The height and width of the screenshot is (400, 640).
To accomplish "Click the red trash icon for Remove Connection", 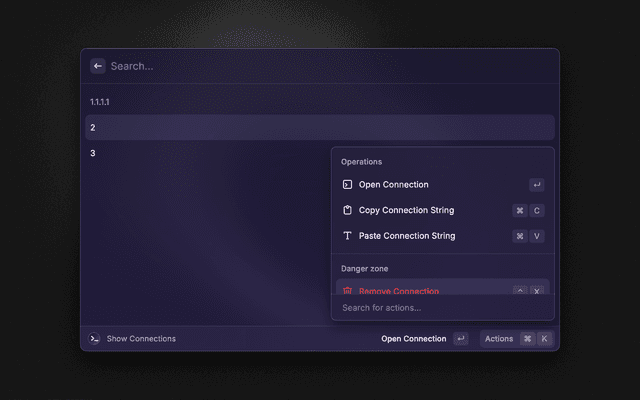I will point(347,290).
